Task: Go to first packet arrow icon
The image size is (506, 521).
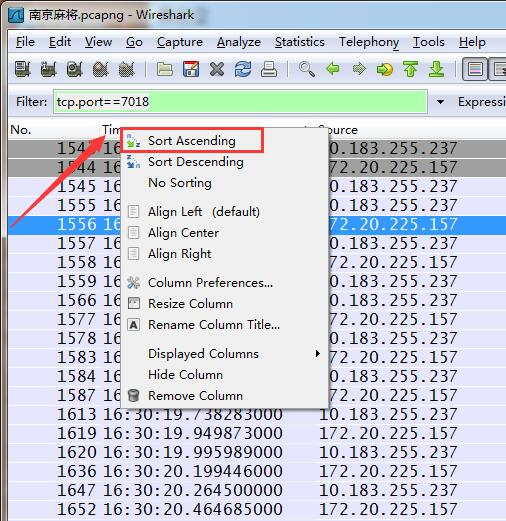Action: (410, 69)
